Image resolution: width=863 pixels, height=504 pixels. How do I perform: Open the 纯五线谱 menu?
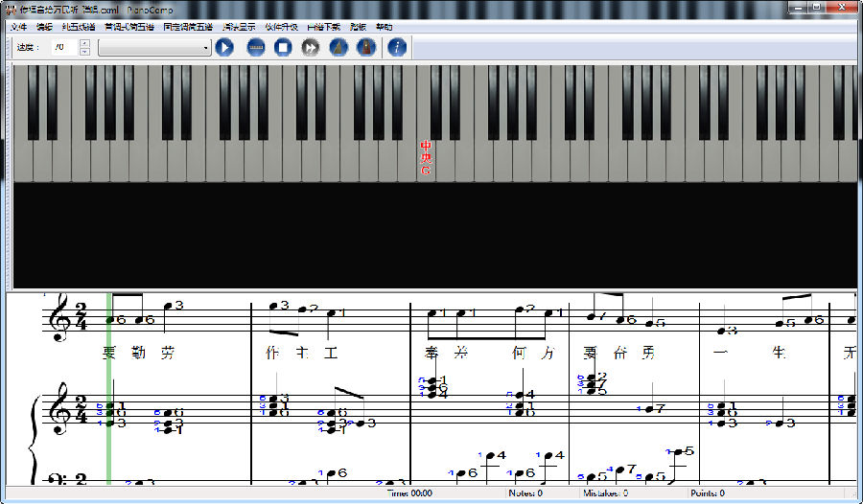(x=79, y=27)
